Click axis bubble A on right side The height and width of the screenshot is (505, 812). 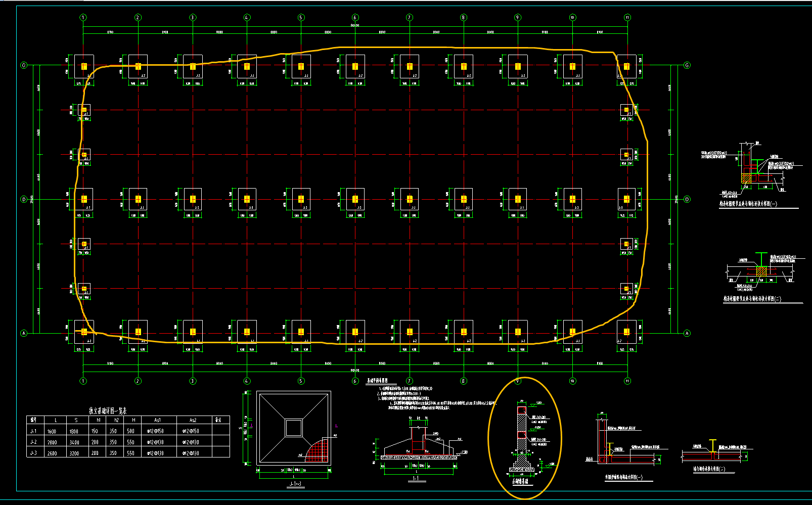pos(687,333)
